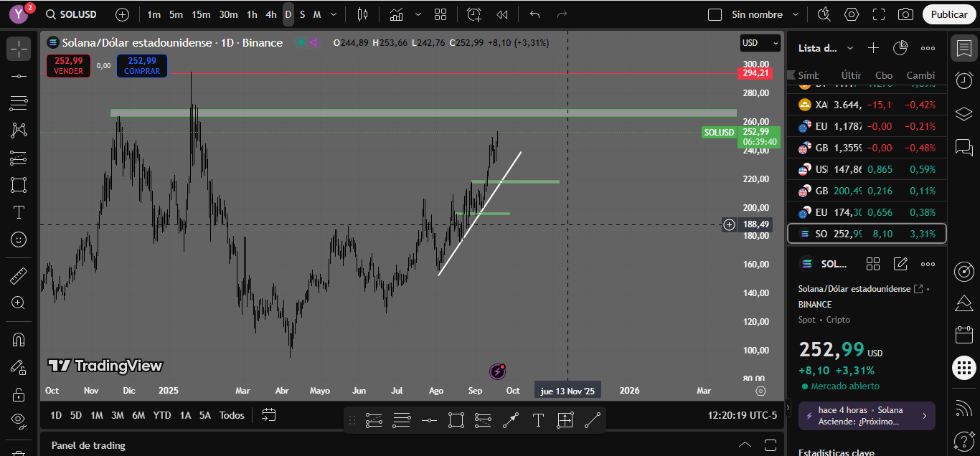Lock all drawing tools
The width and height of the screenshot is (980, 456).
pyautogui.click(x=19, y=394)
